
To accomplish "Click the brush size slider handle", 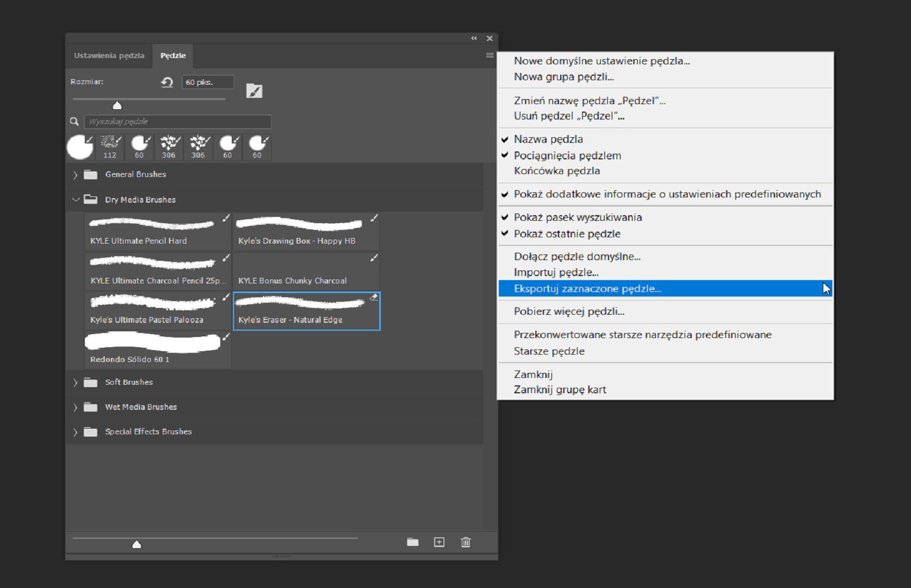I will coord(117,105).
